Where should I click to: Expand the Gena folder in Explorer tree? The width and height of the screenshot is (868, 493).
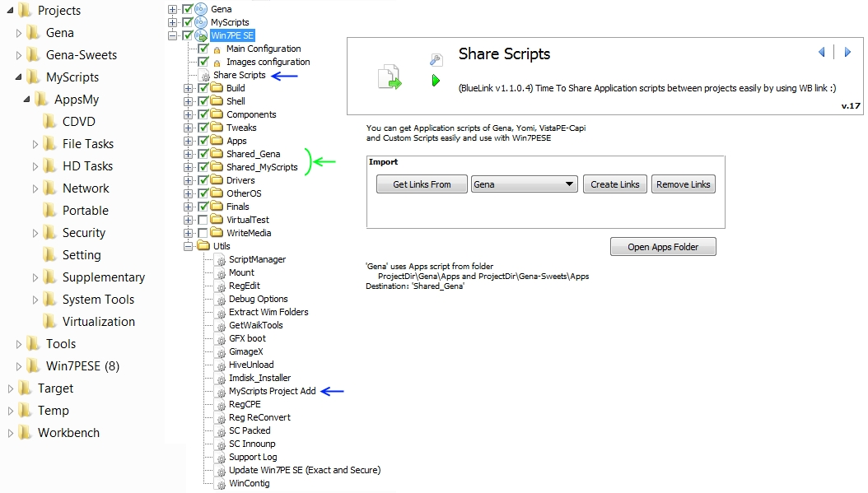[18, 33]
